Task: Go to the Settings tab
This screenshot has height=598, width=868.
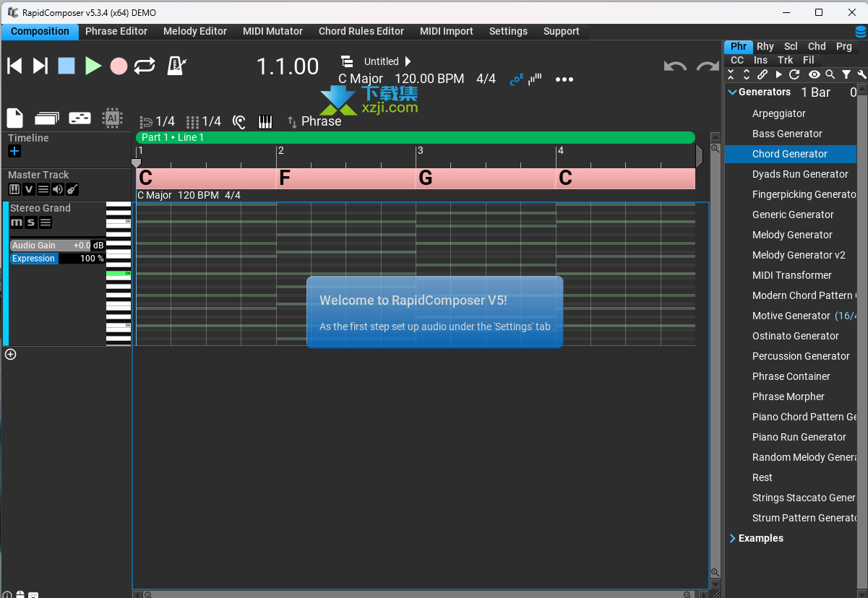Action: [508, 31]
